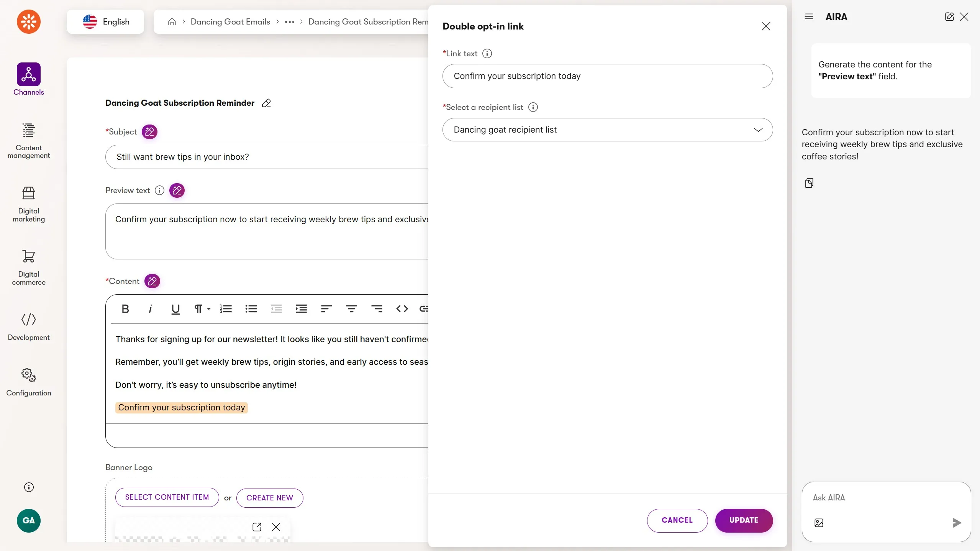980x551 pixels.
Task: Toggle underline formatting in the content editor
Action: tap(175, 309)
